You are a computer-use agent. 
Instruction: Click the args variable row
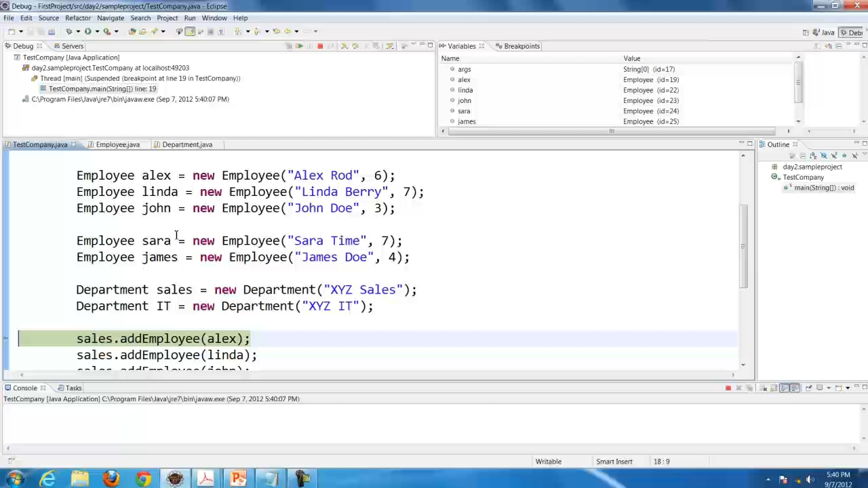pos(617,69)
